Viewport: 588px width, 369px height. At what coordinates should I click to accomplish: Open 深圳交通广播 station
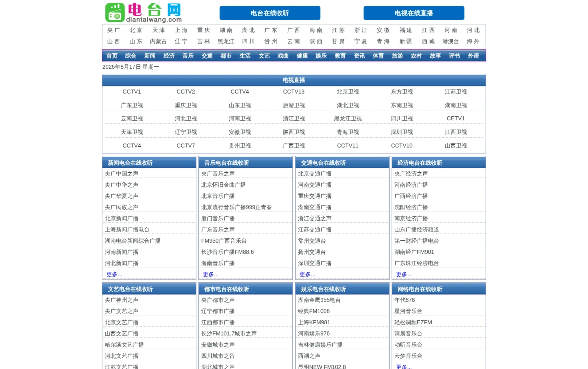(x=315, y=263)
